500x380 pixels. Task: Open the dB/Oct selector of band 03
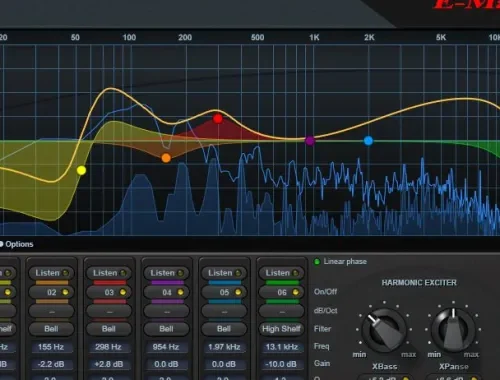[109, 311]
